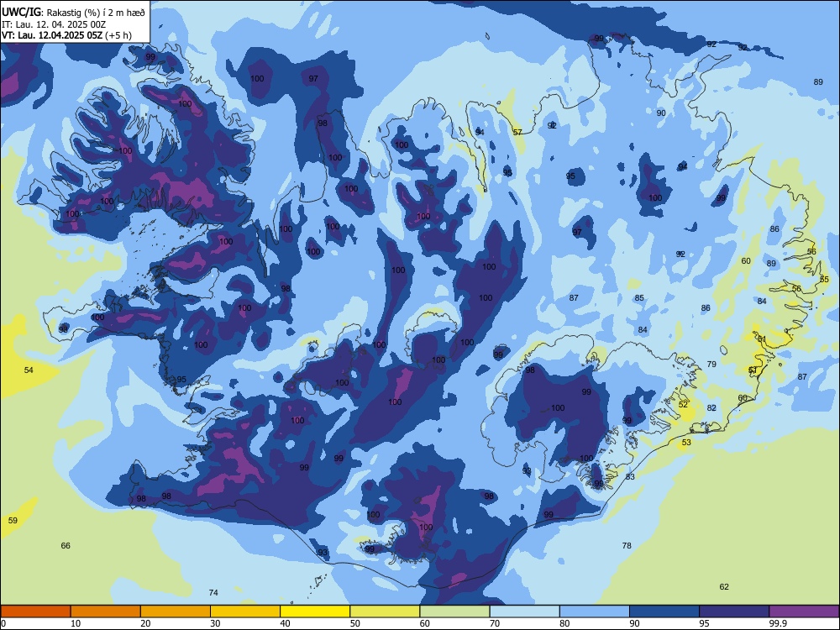The image size is (840, 630).
Task: Click the '83' humidity value
Action: point(630,476)
